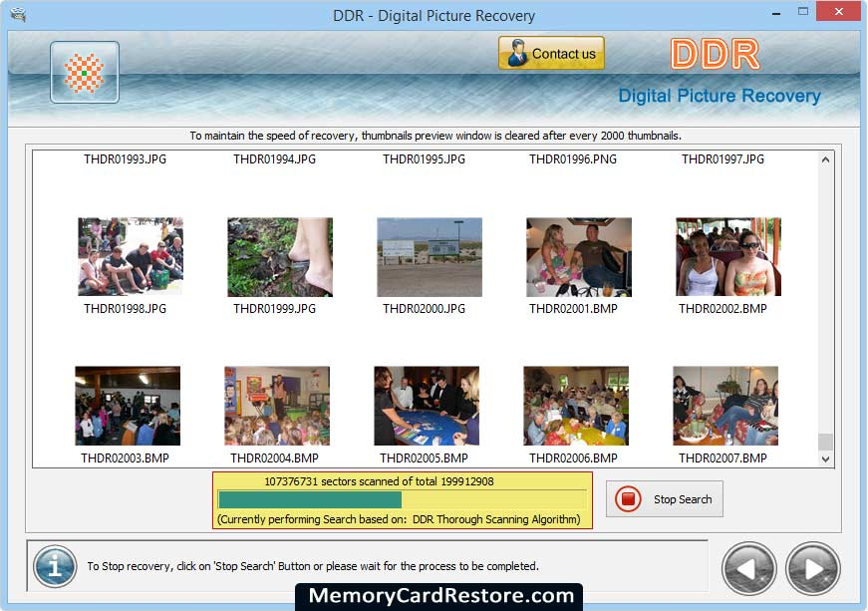The height and width of the screenshot is (611, 868).
Task: Select thumbnail THDR01998.JPG
Action: click(x=131, y=256)
